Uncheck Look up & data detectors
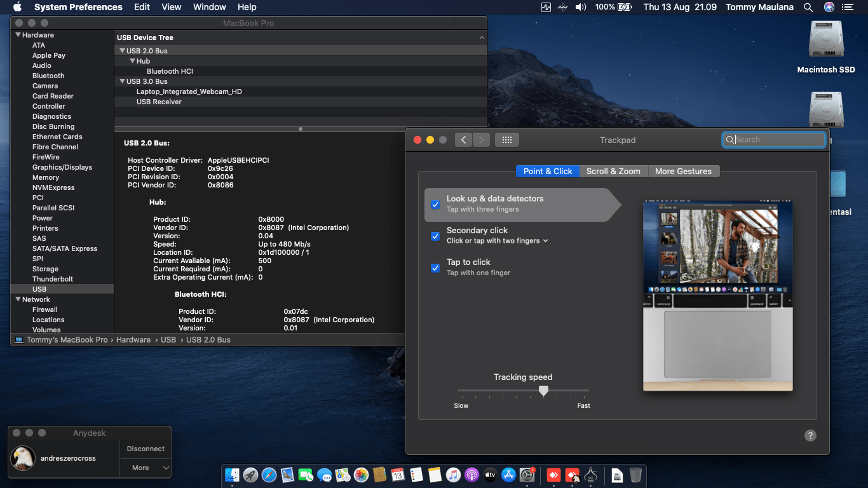Screen dimensions: 868x488 coord(435,205)
